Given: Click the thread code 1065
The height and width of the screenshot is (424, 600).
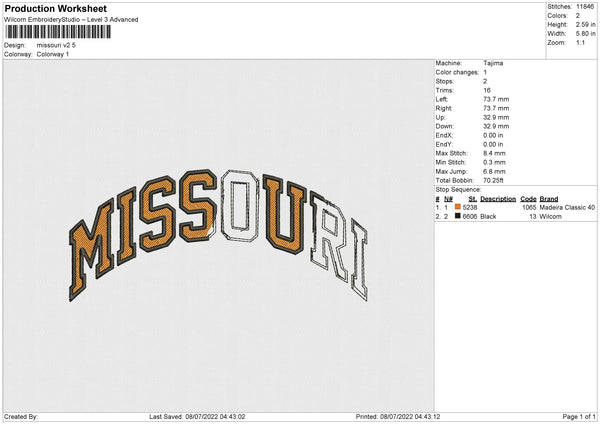Looking at the screenshot, I should 529,207.
